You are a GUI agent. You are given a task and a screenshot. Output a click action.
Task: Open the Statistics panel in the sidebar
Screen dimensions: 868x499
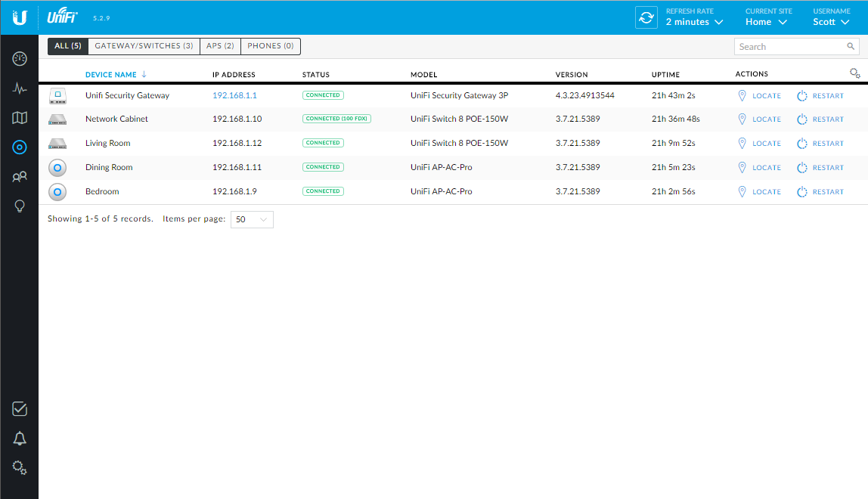pyautogui.click(x=19, y=88)
